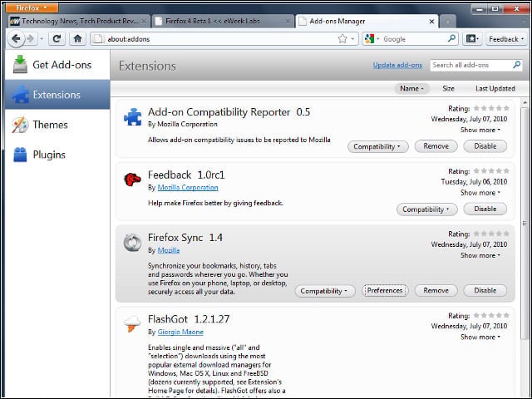The width and height of the screenshot is (532, 399).
Task: Switch to Firefox 4 Beta 1 tab
Action: tap(223, 22)
